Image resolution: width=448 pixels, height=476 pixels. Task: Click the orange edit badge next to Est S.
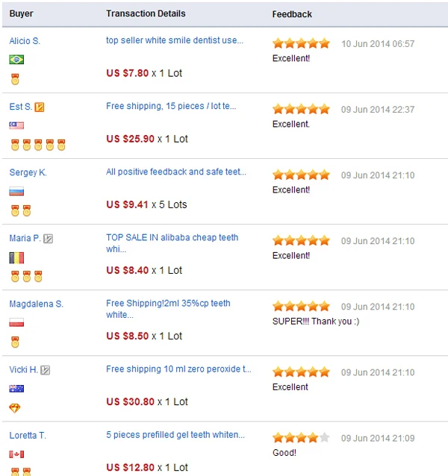pos(39,107)
